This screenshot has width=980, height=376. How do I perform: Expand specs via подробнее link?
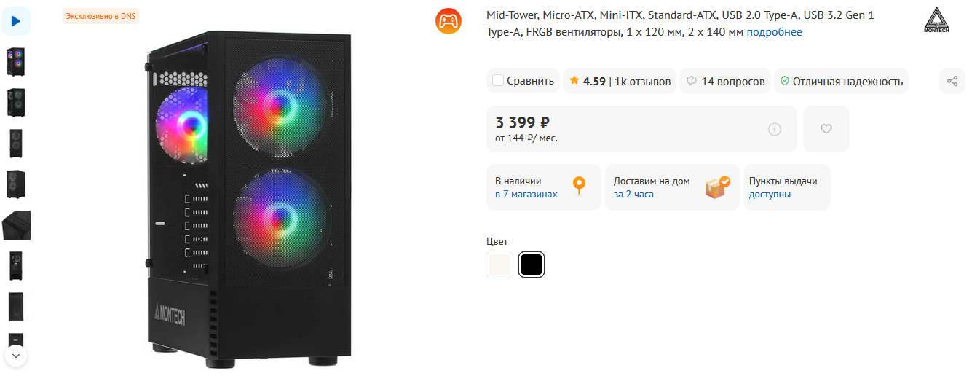coord(774,32)
